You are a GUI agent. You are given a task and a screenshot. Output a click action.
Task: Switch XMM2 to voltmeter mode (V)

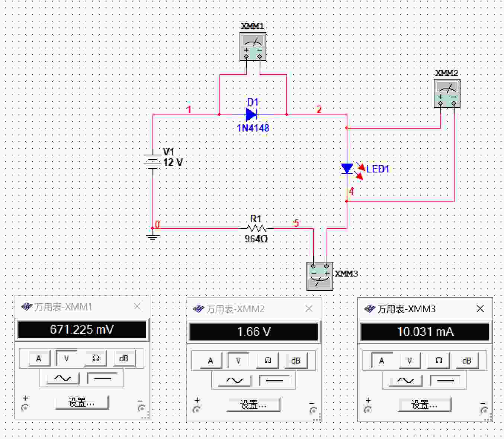point(238,361)
